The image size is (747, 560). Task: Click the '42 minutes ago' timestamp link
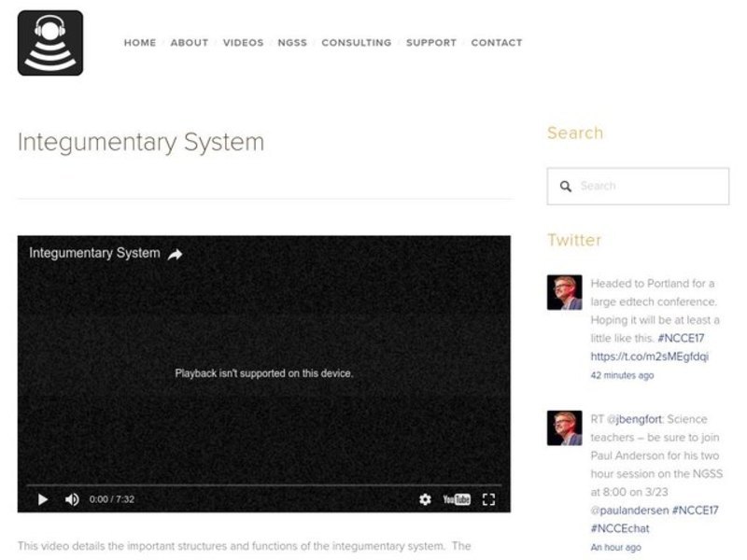pos(622,375)
